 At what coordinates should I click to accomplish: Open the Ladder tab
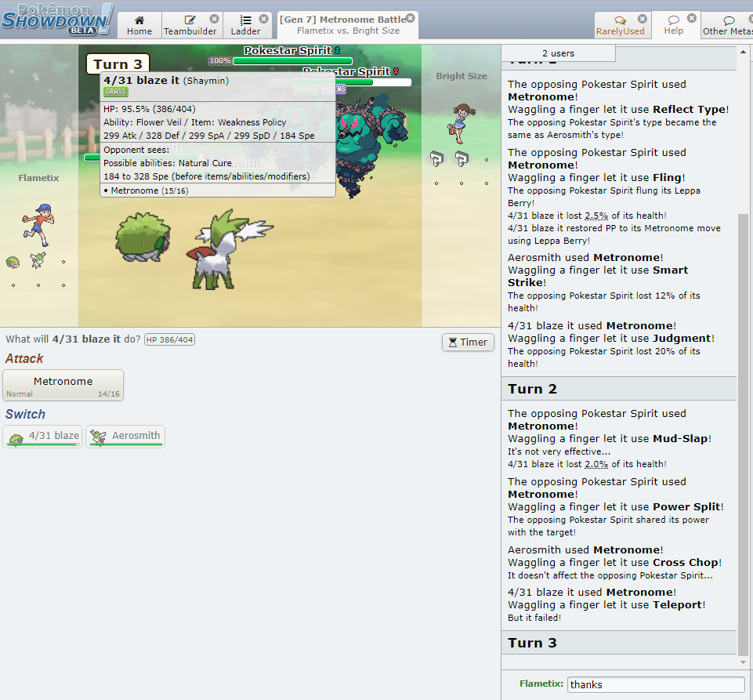(245, 25)
